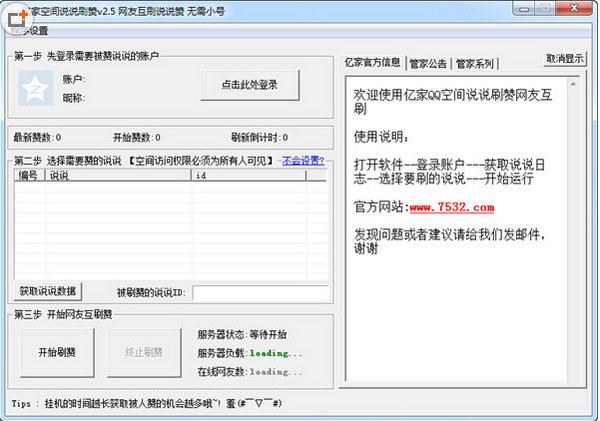The width and height of the screenshot is (600, 421).
Task: Switch to the 管家公告 tab
Action: click(428, 63)
